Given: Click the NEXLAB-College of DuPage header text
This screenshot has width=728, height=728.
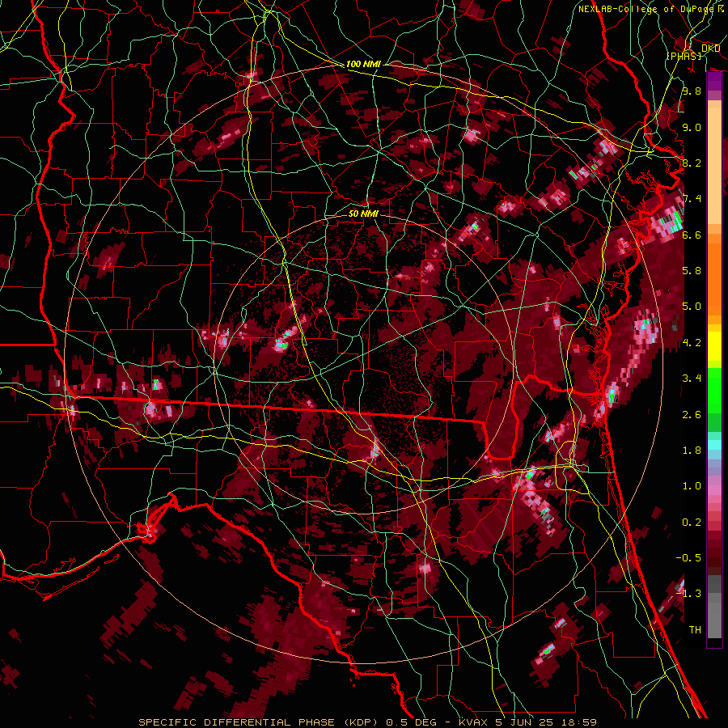Looking at the screenshot, I should [646, 9].
